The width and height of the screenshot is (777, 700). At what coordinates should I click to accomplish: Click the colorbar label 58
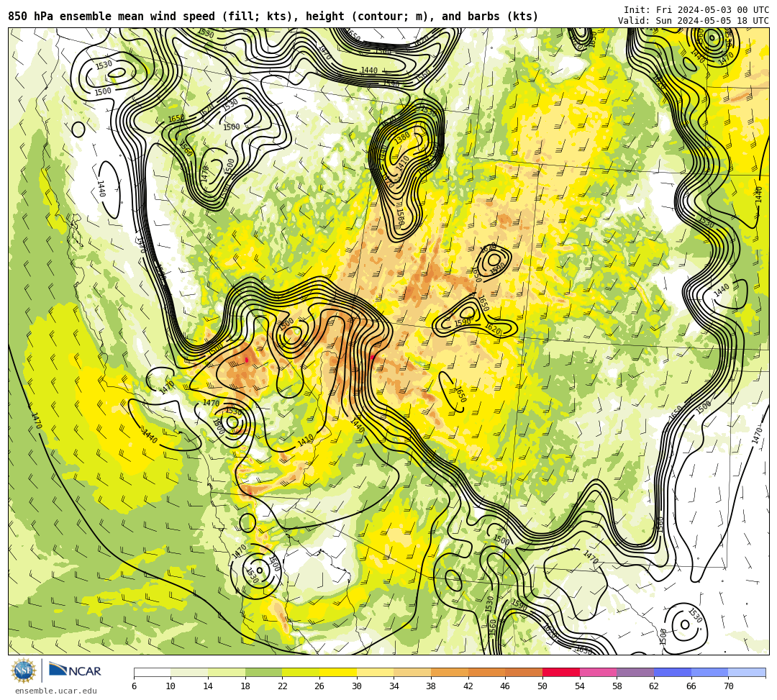(x=617, y=686)
